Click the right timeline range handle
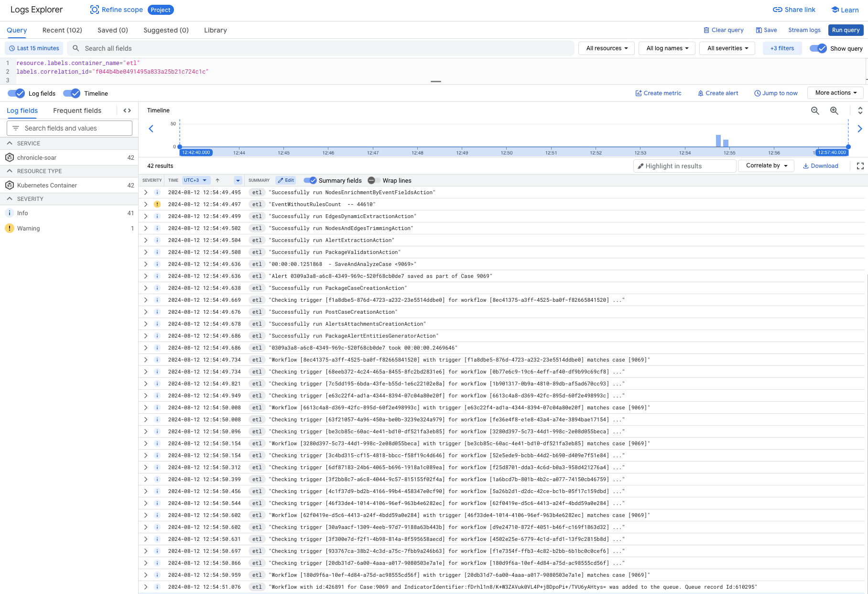This screenshot has height=594, width=868. click(848, 147)
